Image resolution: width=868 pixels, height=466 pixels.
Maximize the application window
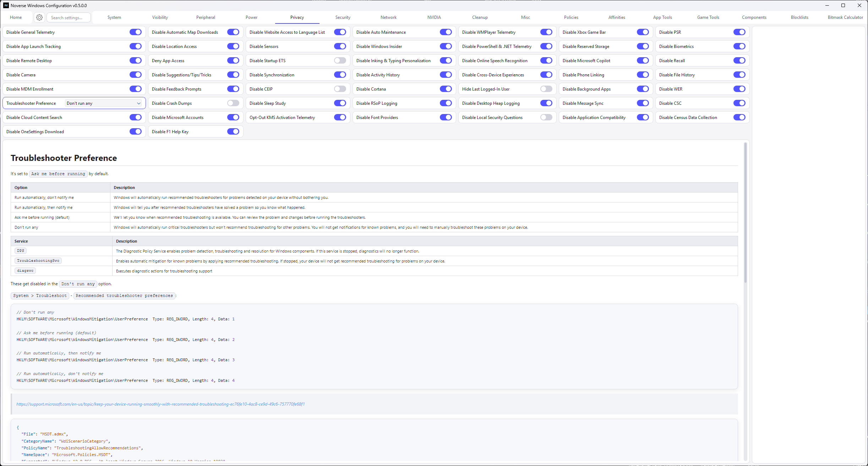pyautogui.click(x=843, y=5)
